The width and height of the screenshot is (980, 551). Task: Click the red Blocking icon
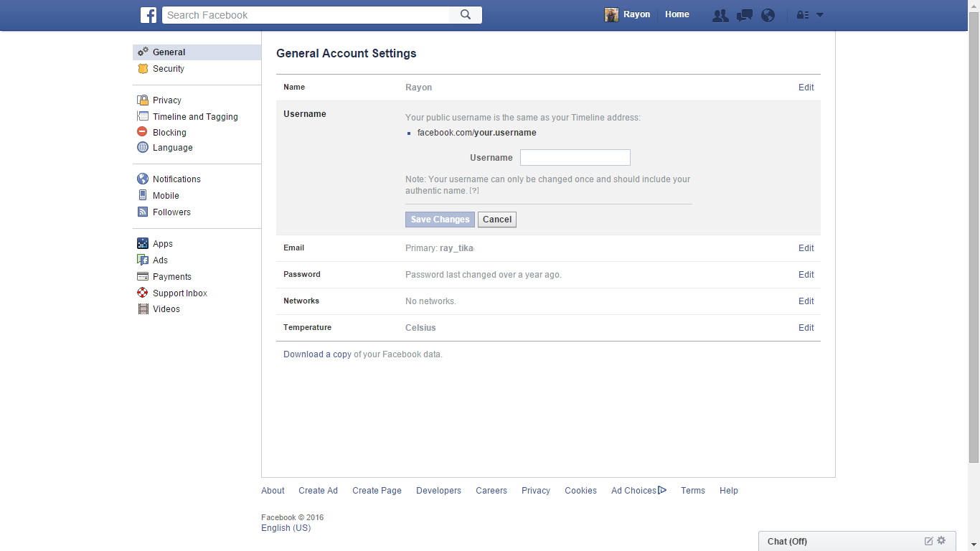click(143, 132)
